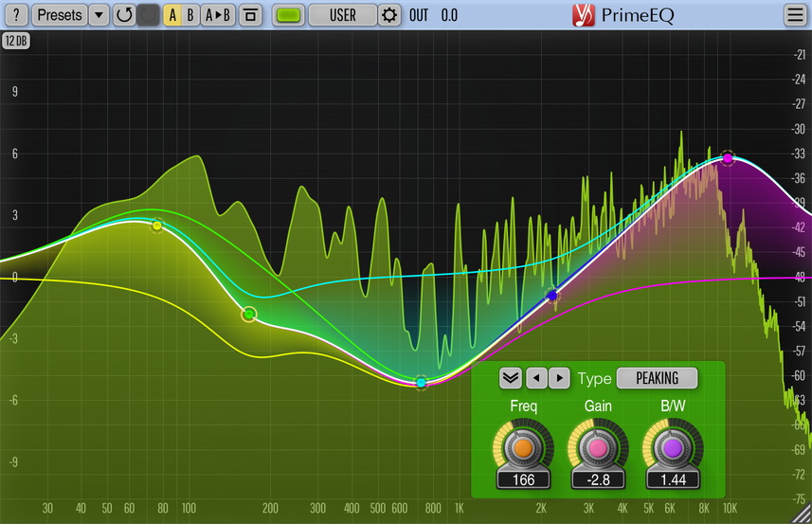This screenshot has width=812, height=524.
Task: Copy A to B with A▸B button
Action: click(218, 15)
